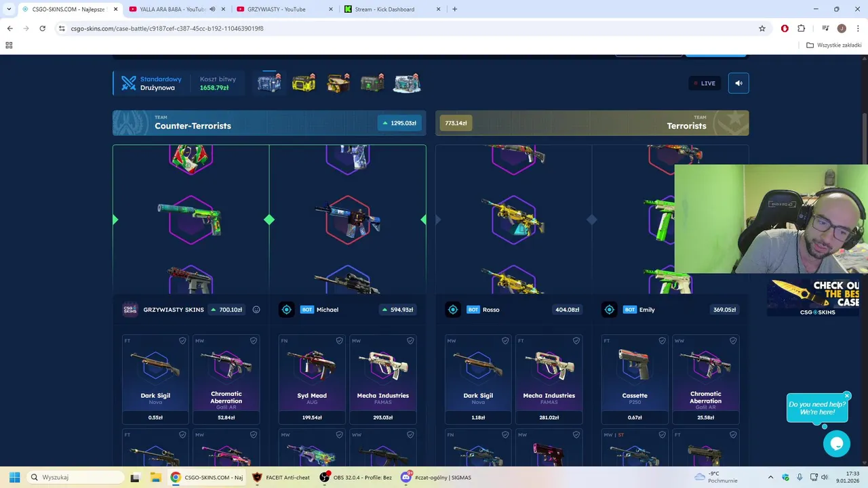Click the Terrorists team header
868x488 pixels.
pyautogui.click(x=592, y=123)
